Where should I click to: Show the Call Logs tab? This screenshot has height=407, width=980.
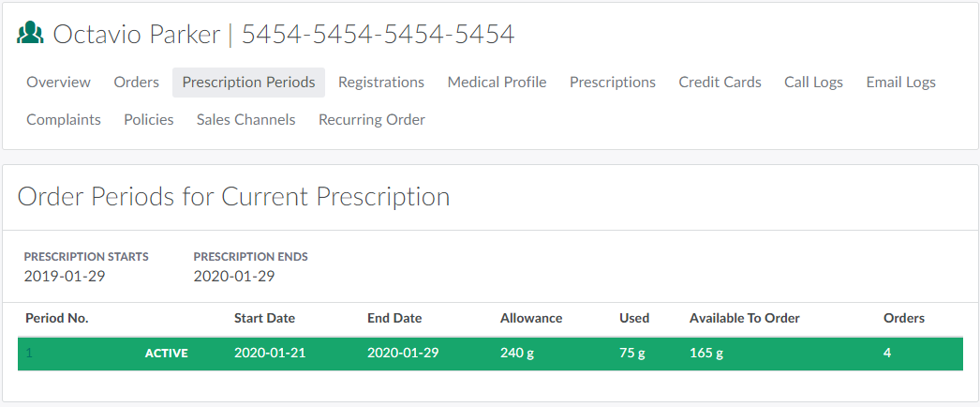pyautogui.click(x=813, y=83)
